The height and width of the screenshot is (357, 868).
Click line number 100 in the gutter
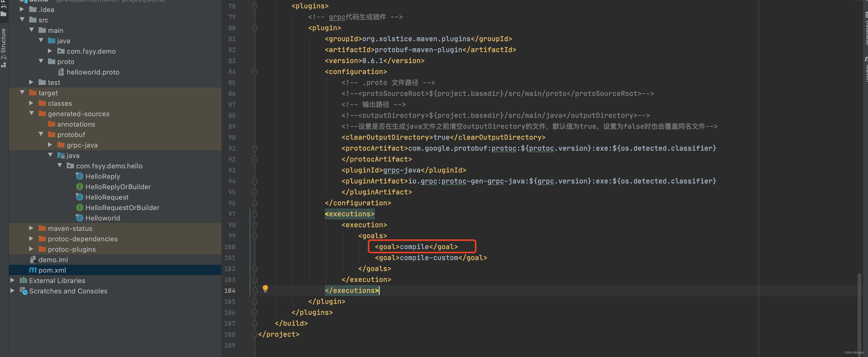230,247
